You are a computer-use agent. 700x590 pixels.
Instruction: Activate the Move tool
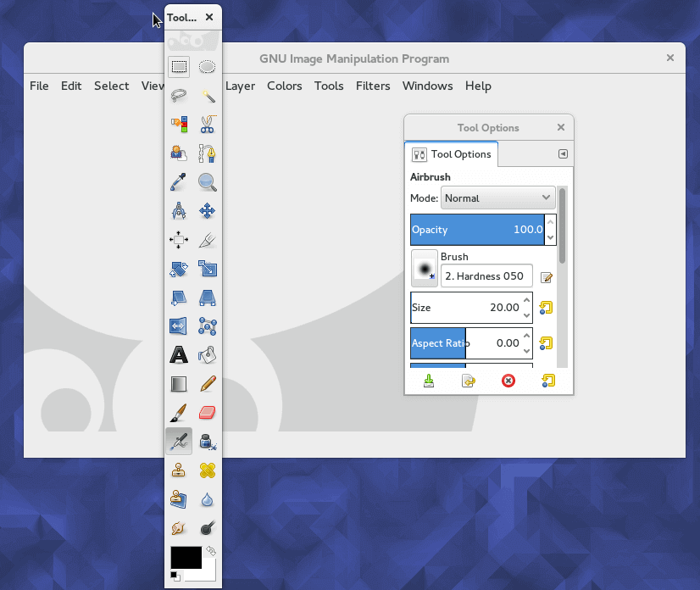click(207, 211)
